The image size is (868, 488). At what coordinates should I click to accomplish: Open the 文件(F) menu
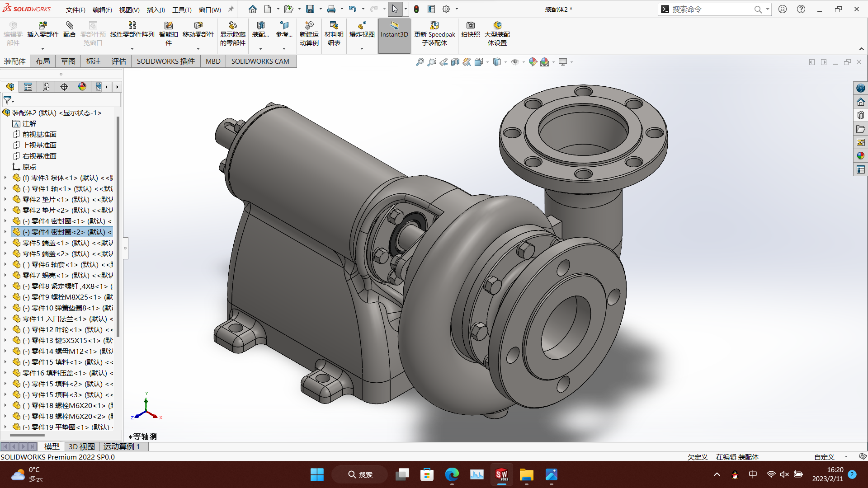click(x=75, y=9)
